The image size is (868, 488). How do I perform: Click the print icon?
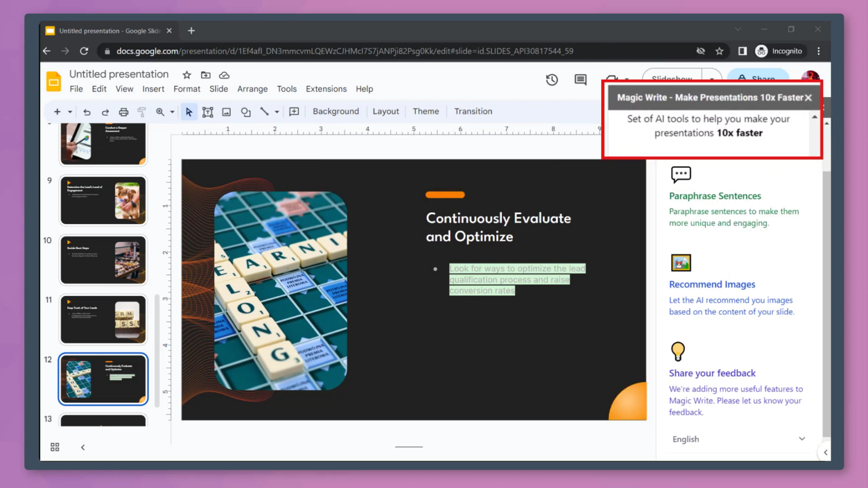(123, 111)
